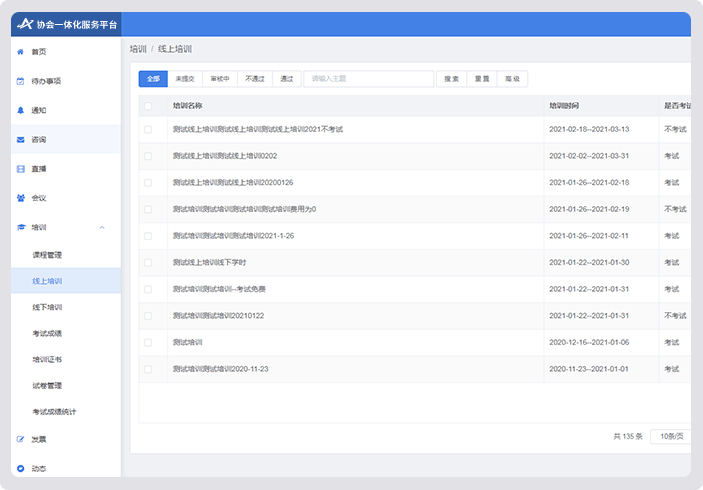Click the edit icon for 发票
The height and width of the screenshot is (490, 703).
pos(20,439)
